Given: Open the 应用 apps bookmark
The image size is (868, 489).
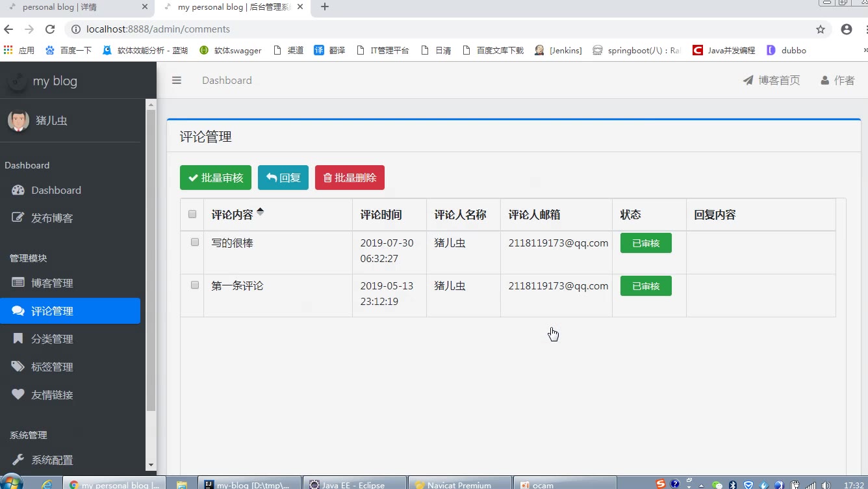Looking at the screenshot, I should tap(19, 50).
